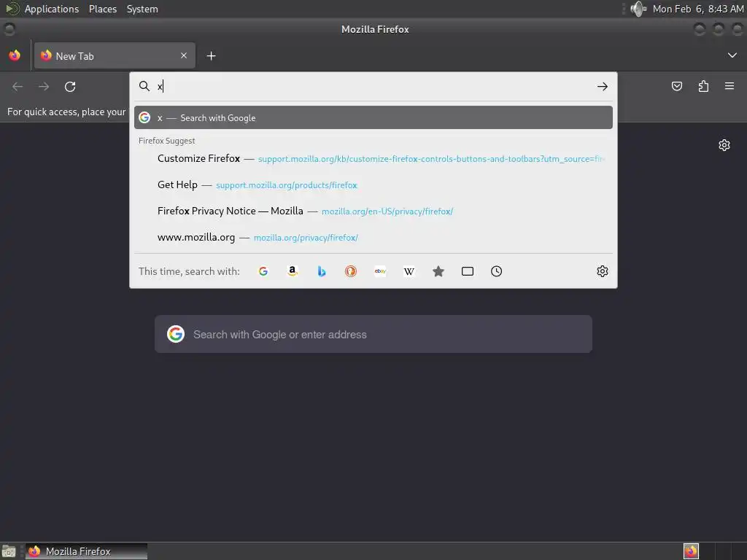Open the Applications menu
Screen dimensions: 747x560
52,9
